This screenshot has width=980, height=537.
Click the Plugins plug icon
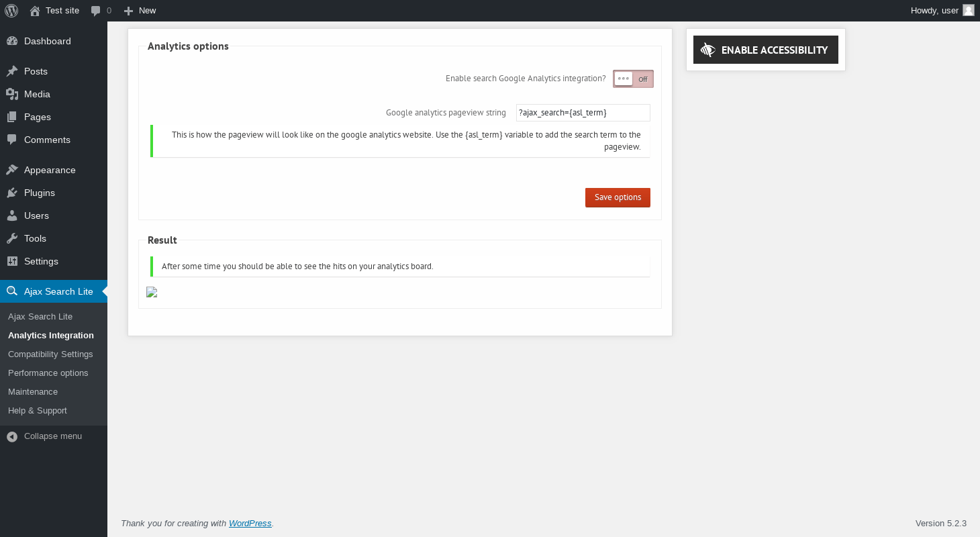click(12, 193)
